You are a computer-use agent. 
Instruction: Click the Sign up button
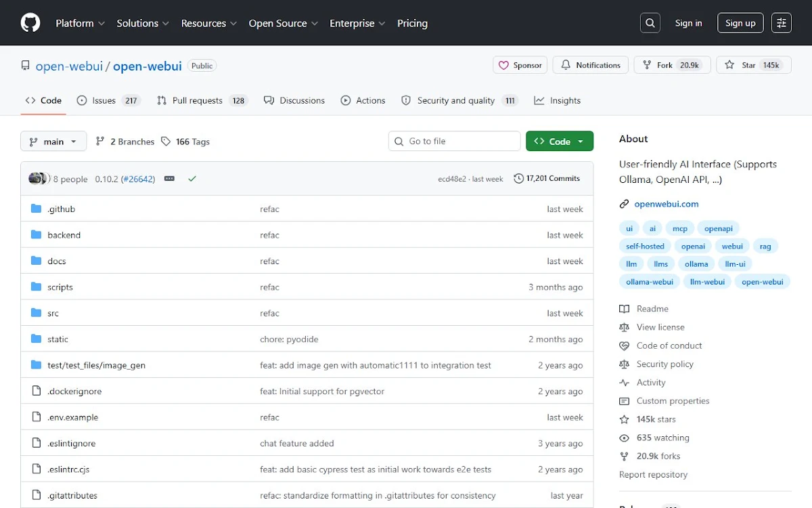click(740, 23)
